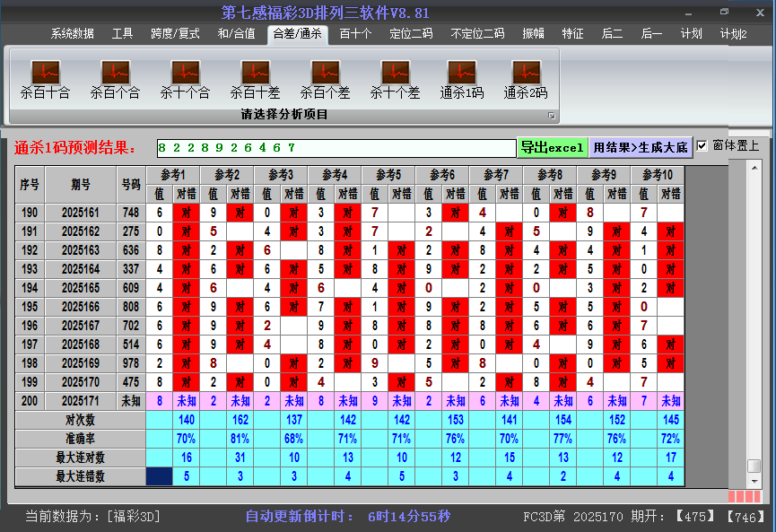Select the dark blue cell in 最大连错数 row
Image resolution: width=776 pixels, height=532 pixels.
click(160, 476)
